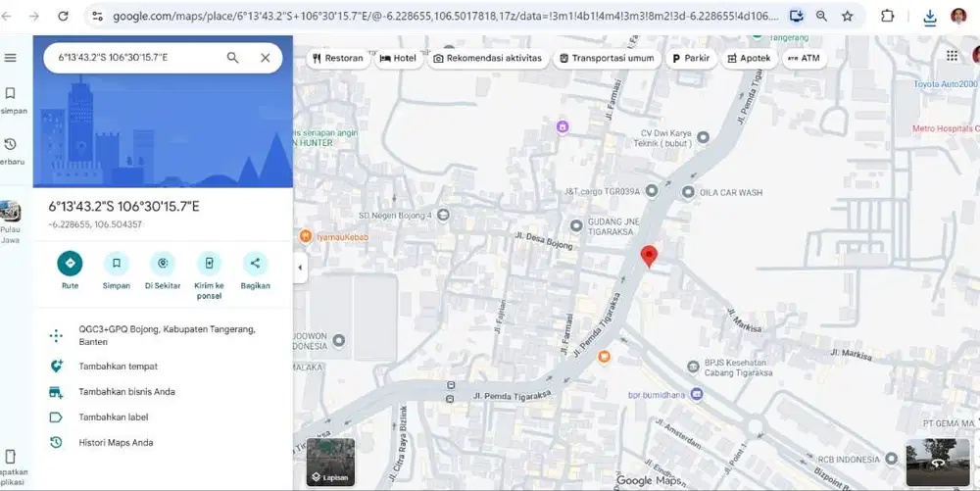
Task: Select Rekomendasi aktivitas chip
Action: (487, 58)
